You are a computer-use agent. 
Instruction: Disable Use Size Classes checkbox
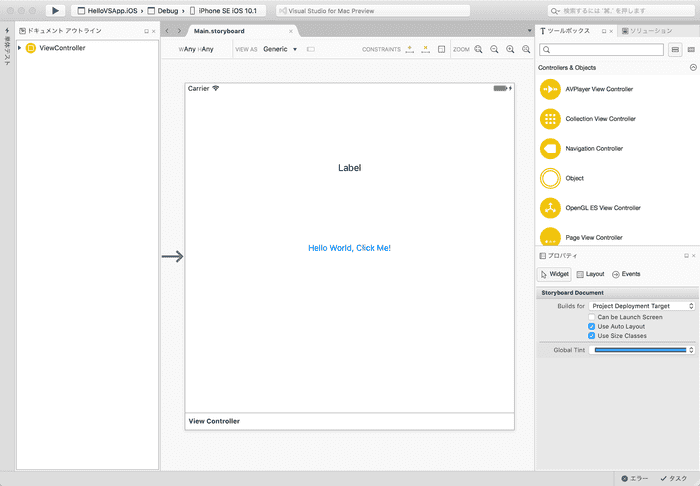tap(592, 336)
